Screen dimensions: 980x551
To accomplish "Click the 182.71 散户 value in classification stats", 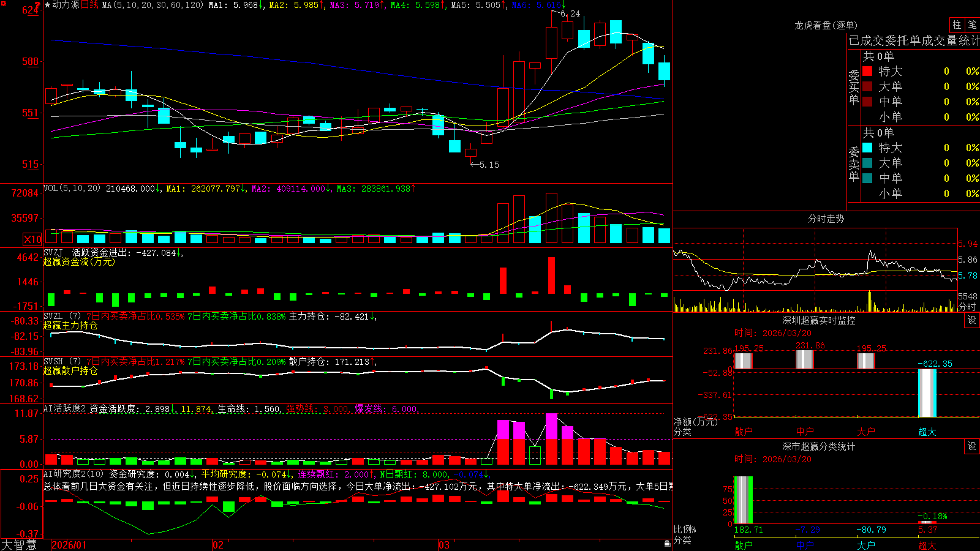I will tap(748, 530).
